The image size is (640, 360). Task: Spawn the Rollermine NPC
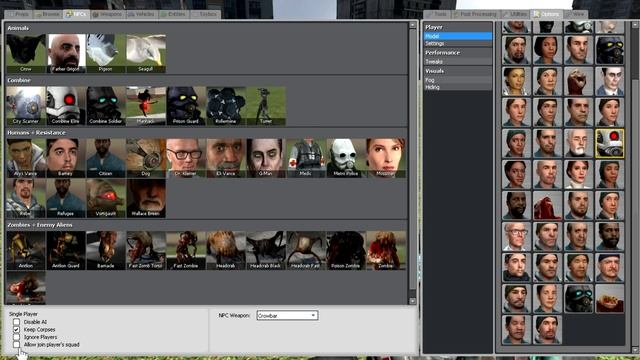tap(226, 106)
